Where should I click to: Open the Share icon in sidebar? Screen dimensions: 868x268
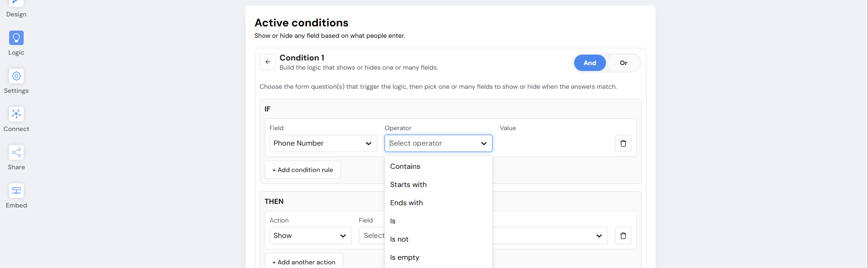coord(16,152)
